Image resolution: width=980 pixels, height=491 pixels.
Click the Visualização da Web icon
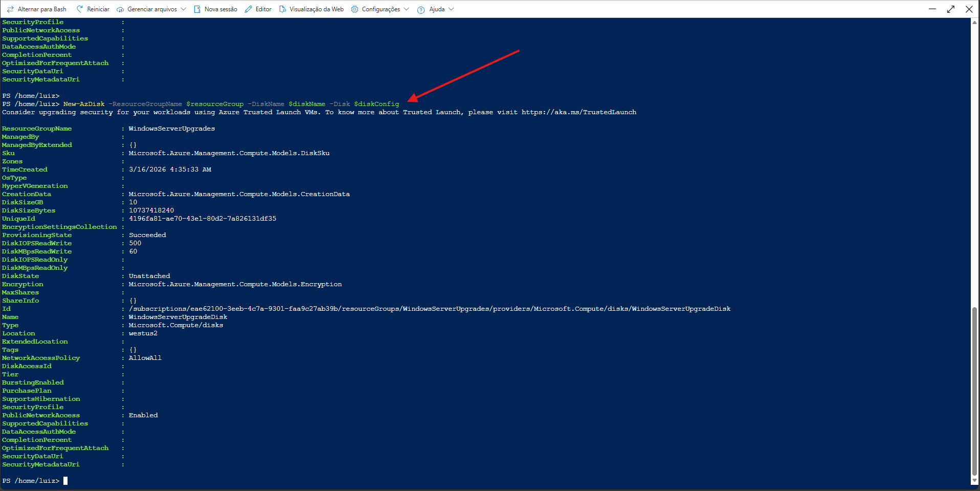click(x=282, y=9)
